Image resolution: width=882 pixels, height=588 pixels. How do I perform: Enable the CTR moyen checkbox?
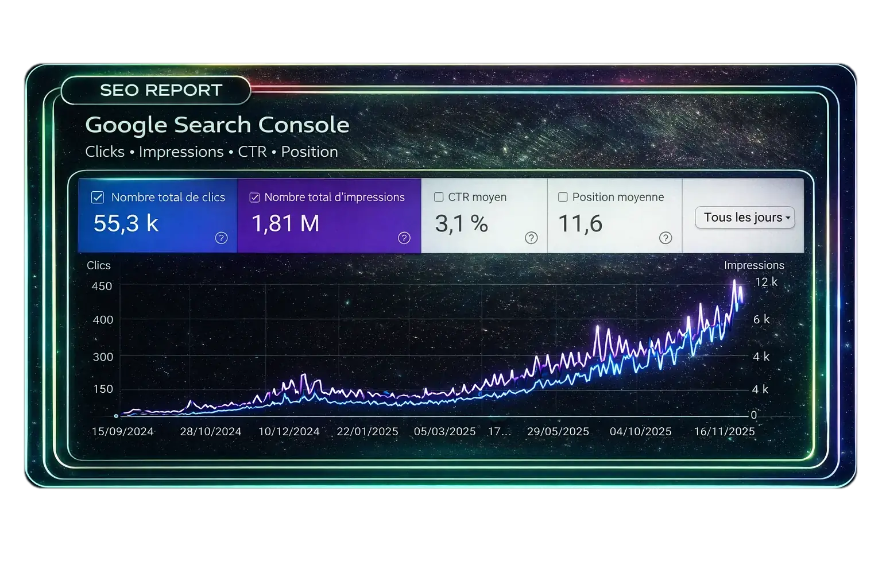click(x=439, y=197)
